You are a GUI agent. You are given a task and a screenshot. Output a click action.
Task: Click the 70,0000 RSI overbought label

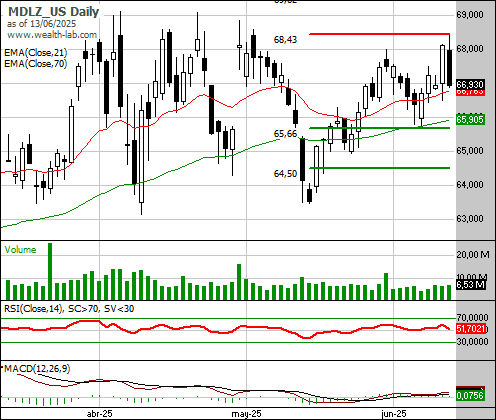click(472, 317)
